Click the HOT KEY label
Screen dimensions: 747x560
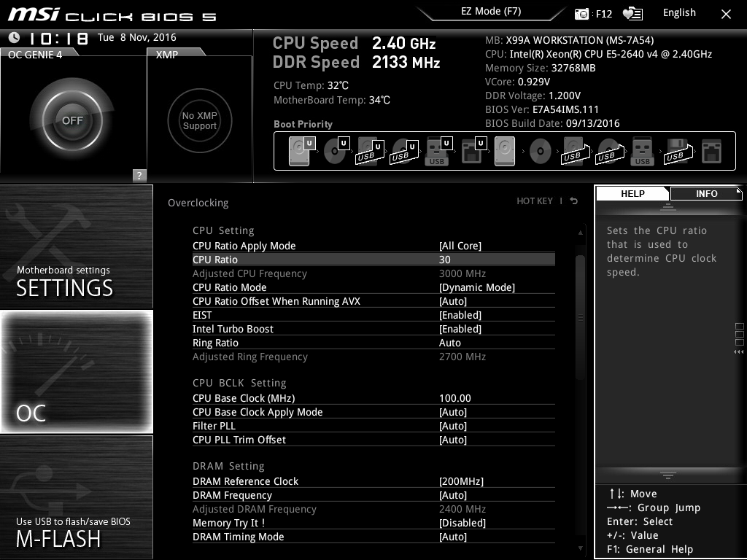tap(535, 201)
